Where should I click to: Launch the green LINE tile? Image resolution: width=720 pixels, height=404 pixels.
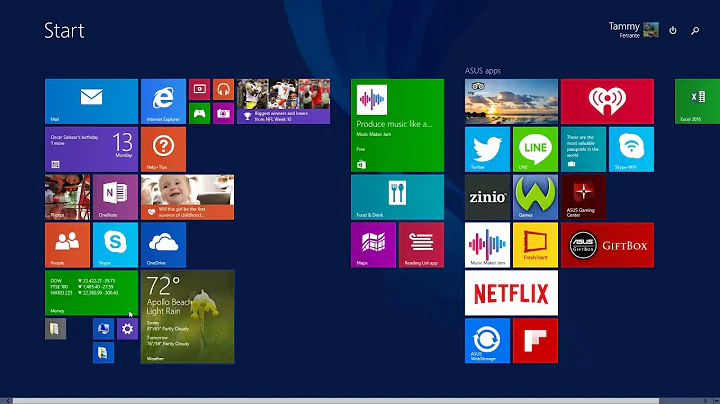tap(535, 150)
